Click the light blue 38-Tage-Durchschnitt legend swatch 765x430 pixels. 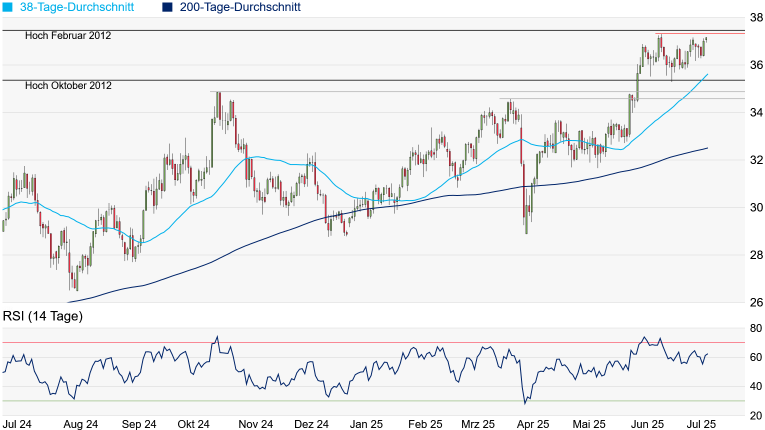[x=7, y=7]
